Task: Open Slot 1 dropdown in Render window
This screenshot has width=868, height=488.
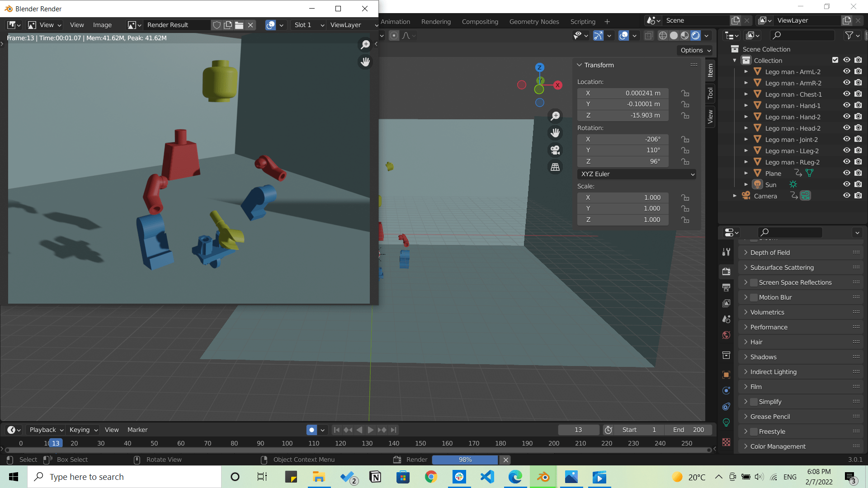Action: coord(309,25)
